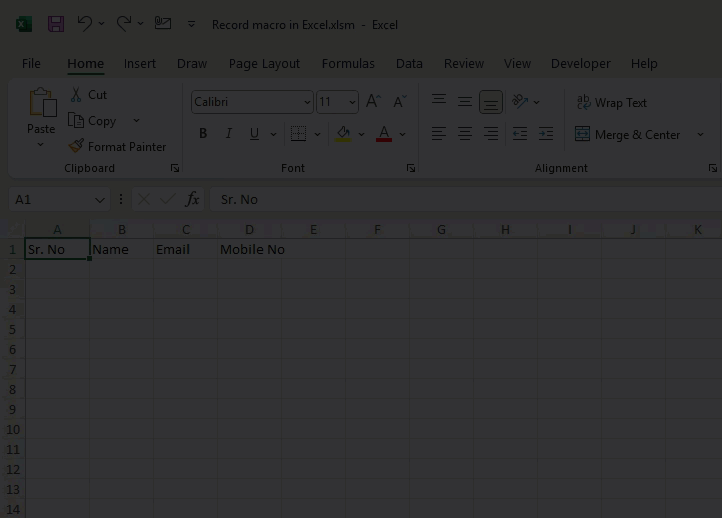722x518 pixels.
Task: Expand the Fill Color palette arrow
Action: coord(361,134)
